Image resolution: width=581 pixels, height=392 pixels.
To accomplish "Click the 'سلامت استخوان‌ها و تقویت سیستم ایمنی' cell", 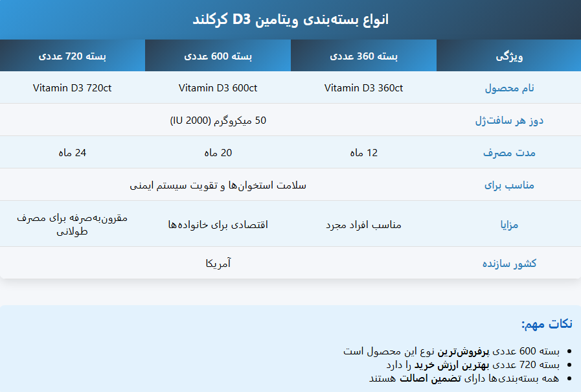I will [218, 185].
